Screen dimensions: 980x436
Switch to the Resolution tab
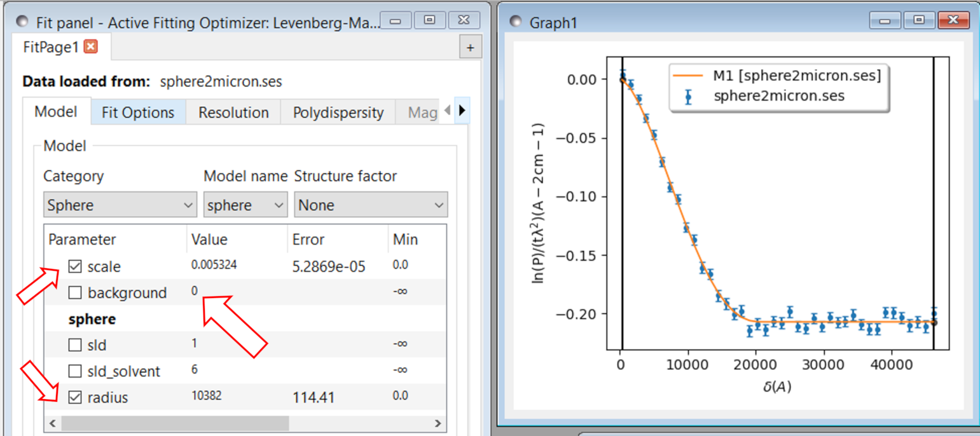tap(233, 112)
